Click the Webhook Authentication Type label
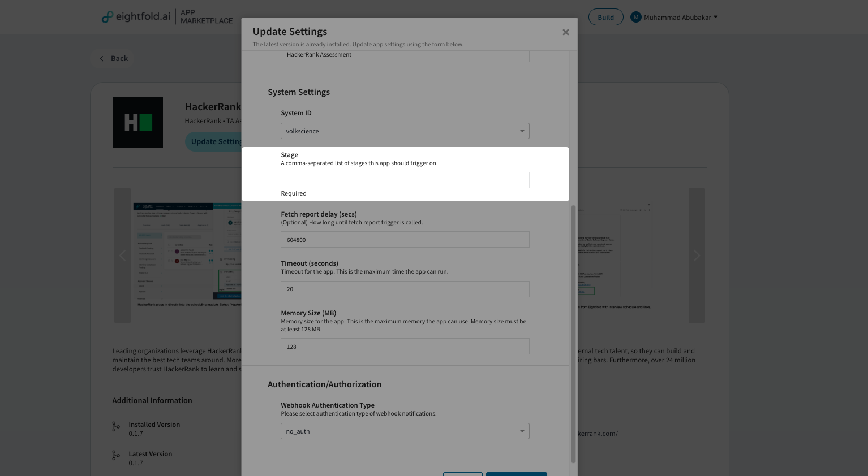This screenshot has height=476, width=868. pyautogui.click(x=328, y=405)
